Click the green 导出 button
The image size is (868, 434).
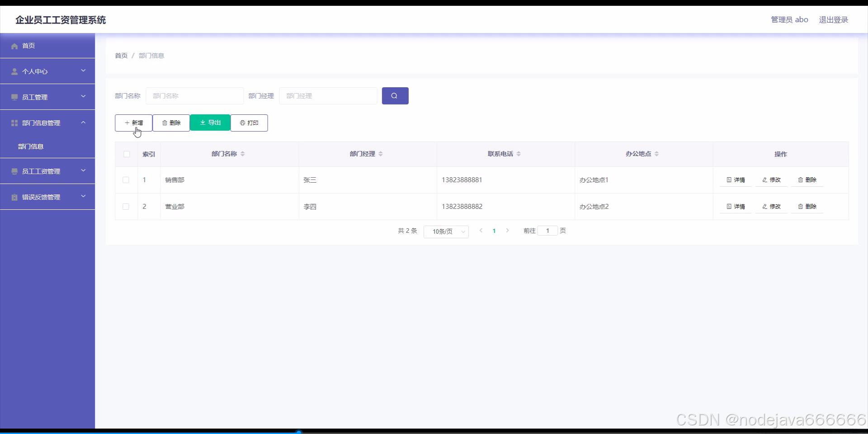pyautogui.click(x=210, y=123)
